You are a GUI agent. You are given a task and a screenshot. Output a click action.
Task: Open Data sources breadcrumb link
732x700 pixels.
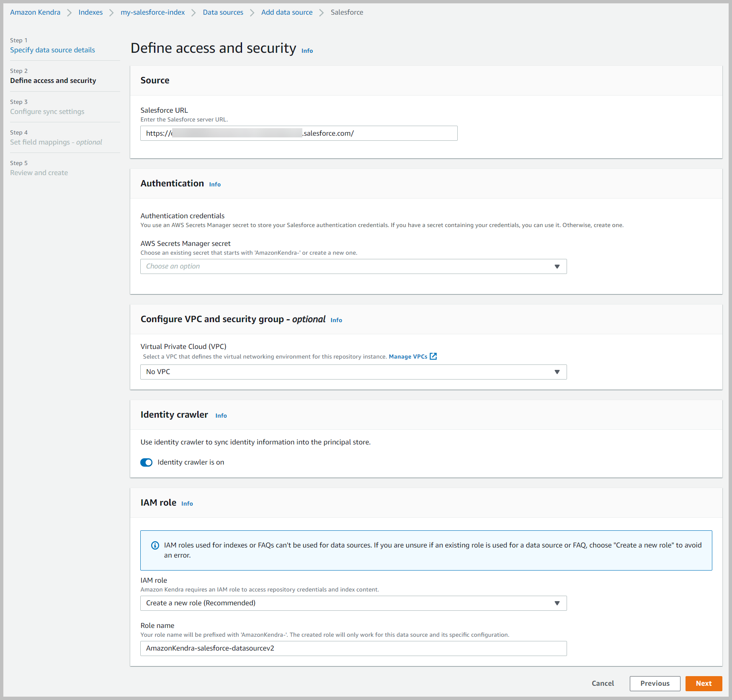(223, 12)
